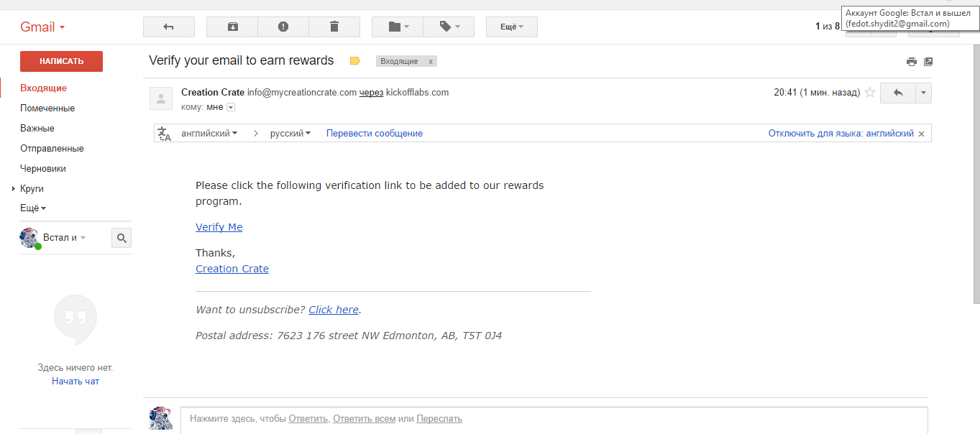This screenshot has height=434, width=980.
Task: Close the translation bar
Action: 922,134
